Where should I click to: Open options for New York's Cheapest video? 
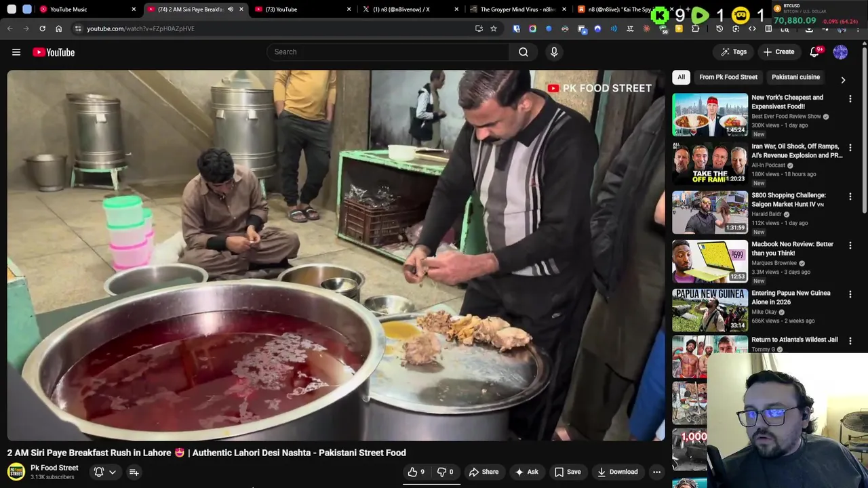850,99
